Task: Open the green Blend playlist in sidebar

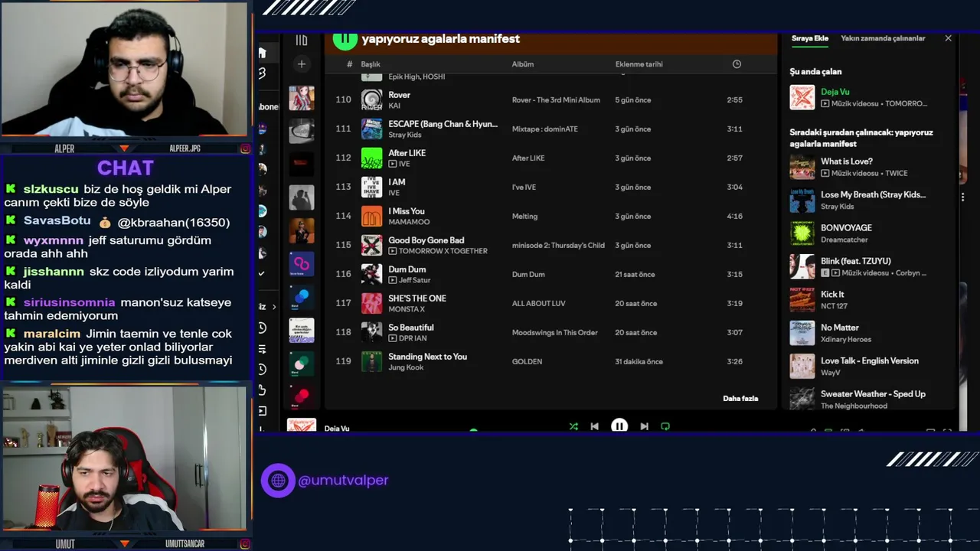Action: pos(302,364)
